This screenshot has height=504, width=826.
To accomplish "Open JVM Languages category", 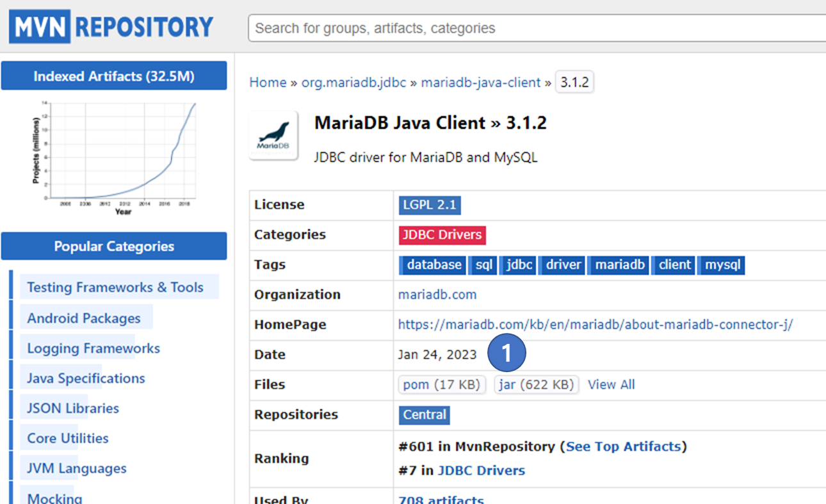I will (77, 469).
